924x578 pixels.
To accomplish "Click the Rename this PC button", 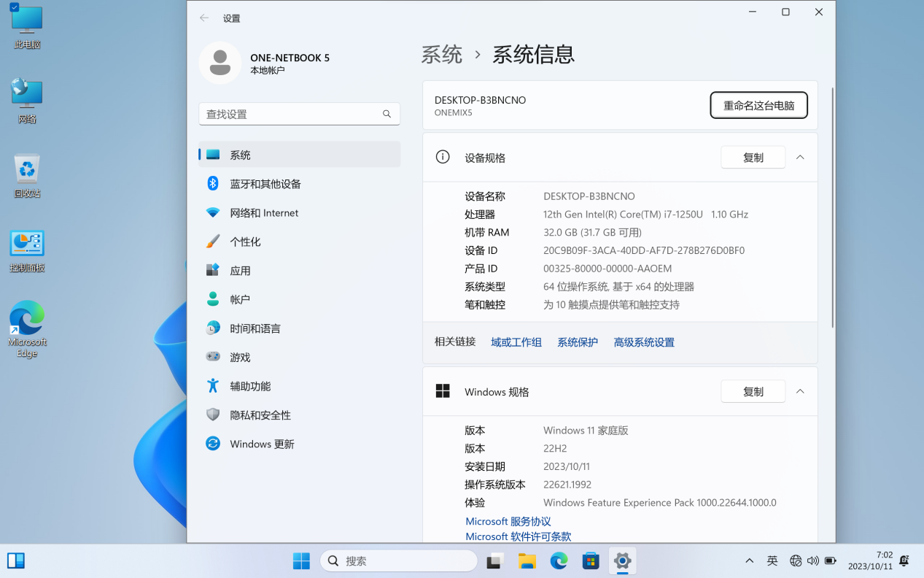I will [758, 105].
